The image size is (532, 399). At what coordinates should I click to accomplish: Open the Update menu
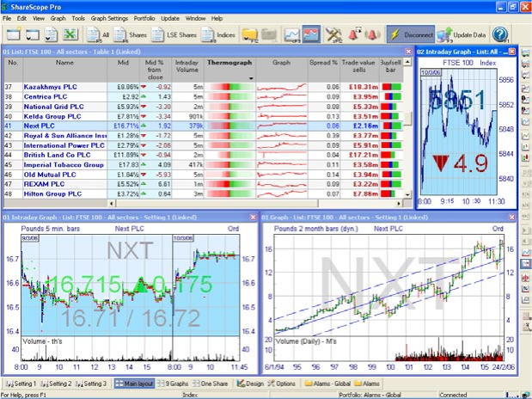(170, 18)
